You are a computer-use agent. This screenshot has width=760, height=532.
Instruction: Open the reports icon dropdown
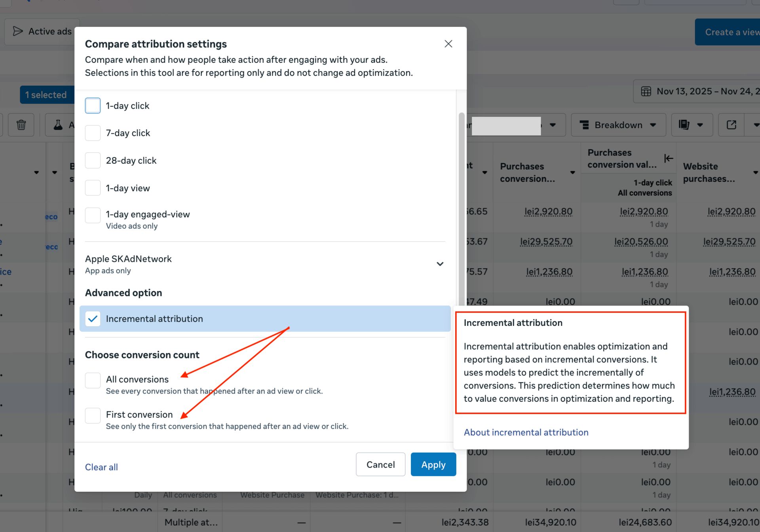(x=691, y=125)
